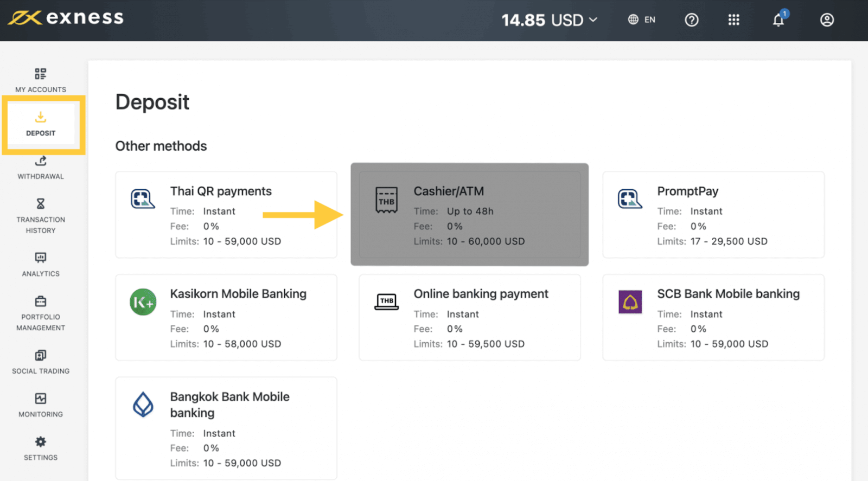This screenshot has height=481, width=868.
Task: Click PromptPay fee 0% value
Action: tap(698, 226)
